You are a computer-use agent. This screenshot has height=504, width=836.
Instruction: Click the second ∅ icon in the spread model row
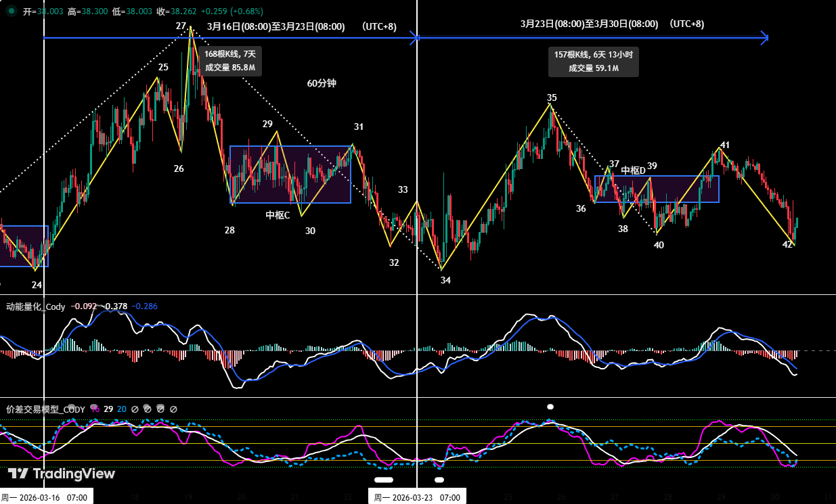coord(148,409)
